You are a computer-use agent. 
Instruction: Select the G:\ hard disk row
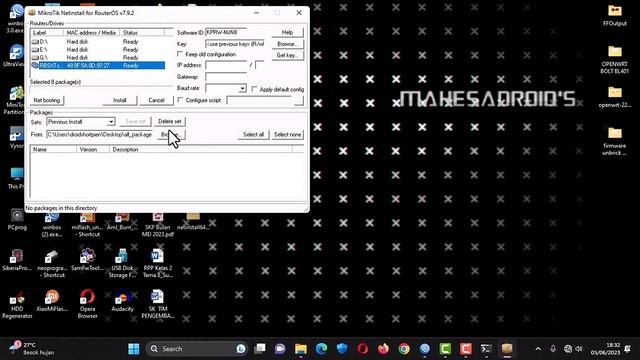click(98, 58)
